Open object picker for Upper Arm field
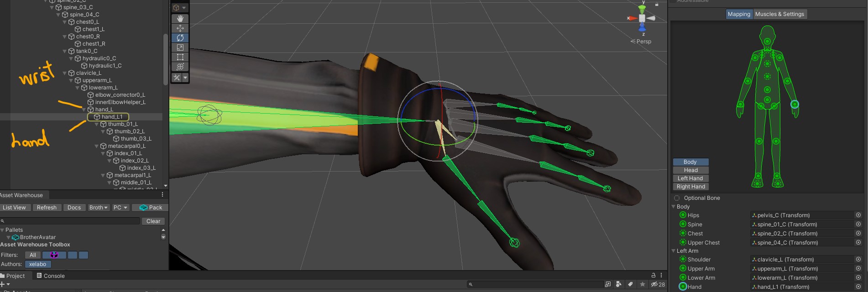Viewport: 868px width, 292px height. click(858, 268)
